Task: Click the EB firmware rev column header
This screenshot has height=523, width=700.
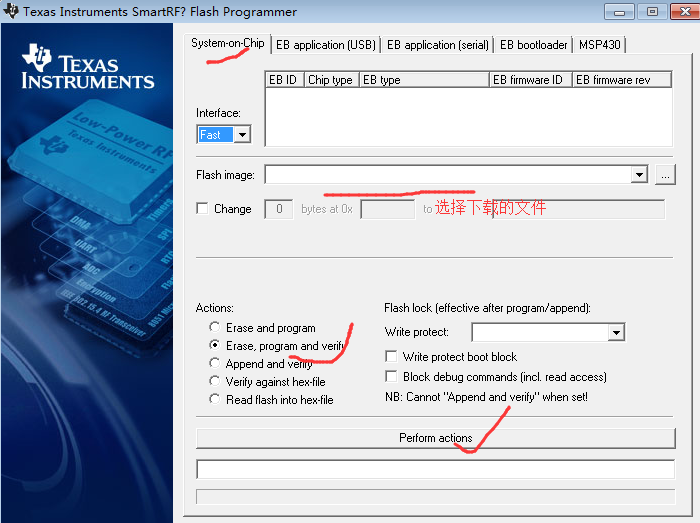Action: pyautogui.click(x=622, y=79)
